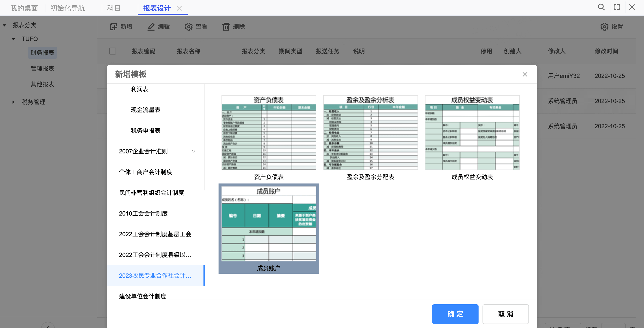
Task: Close the 报表设计 tab with its X
Action: tap(179, 8)
